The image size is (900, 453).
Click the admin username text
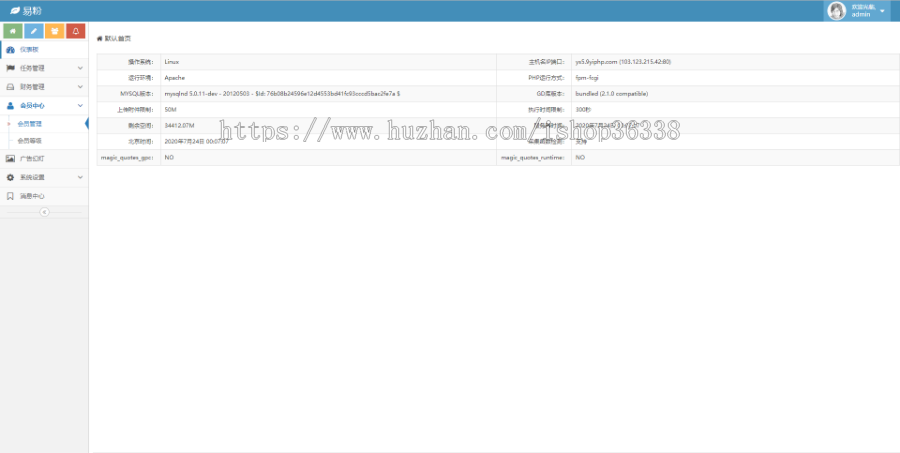861,14
